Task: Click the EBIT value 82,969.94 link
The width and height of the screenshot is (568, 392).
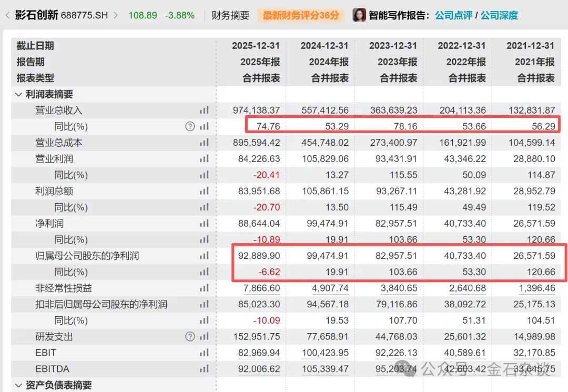Action: [x=259, y=353]
